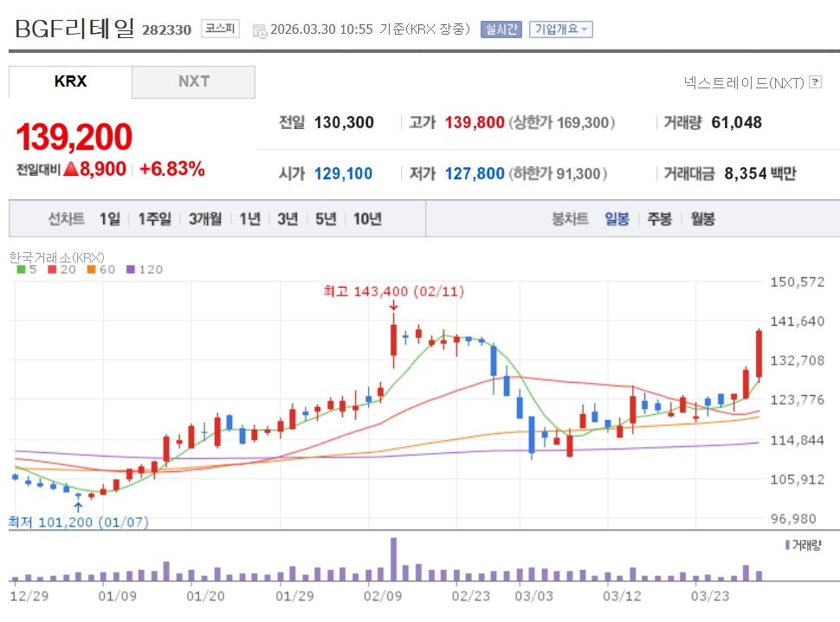Select the 10년 line chart range

click(367, 219)
